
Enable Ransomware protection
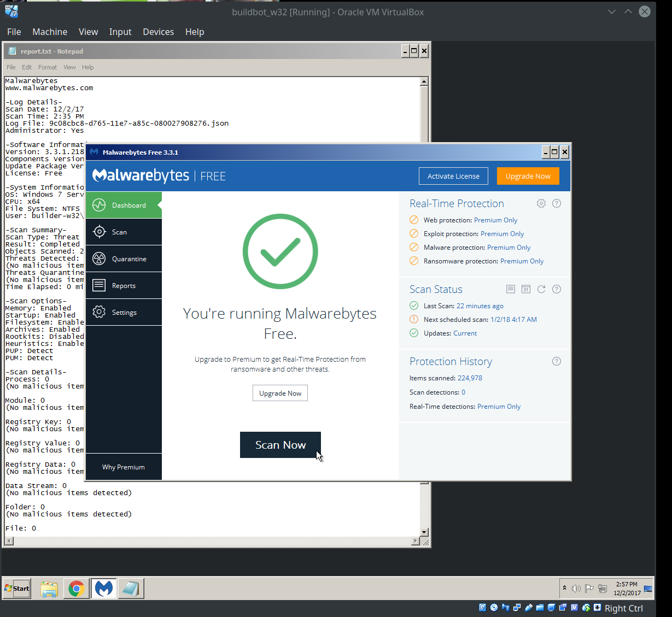[522, 261]
